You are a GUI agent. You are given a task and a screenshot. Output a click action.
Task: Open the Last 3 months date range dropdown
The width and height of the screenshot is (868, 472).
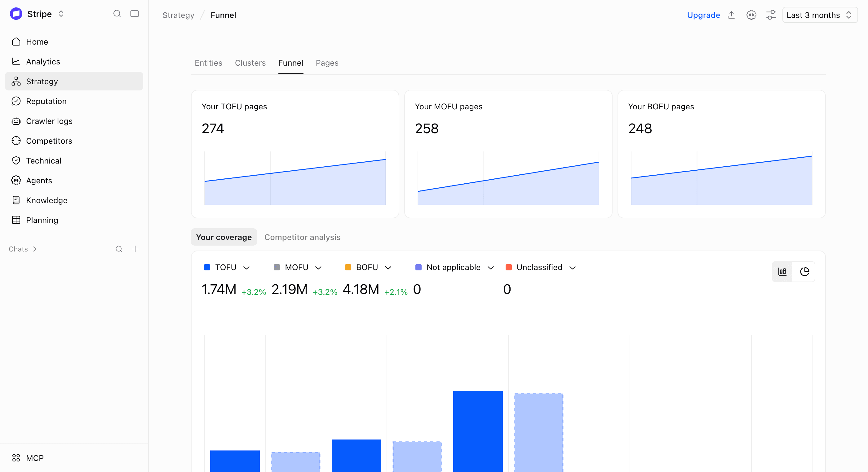tap(820, 15)
